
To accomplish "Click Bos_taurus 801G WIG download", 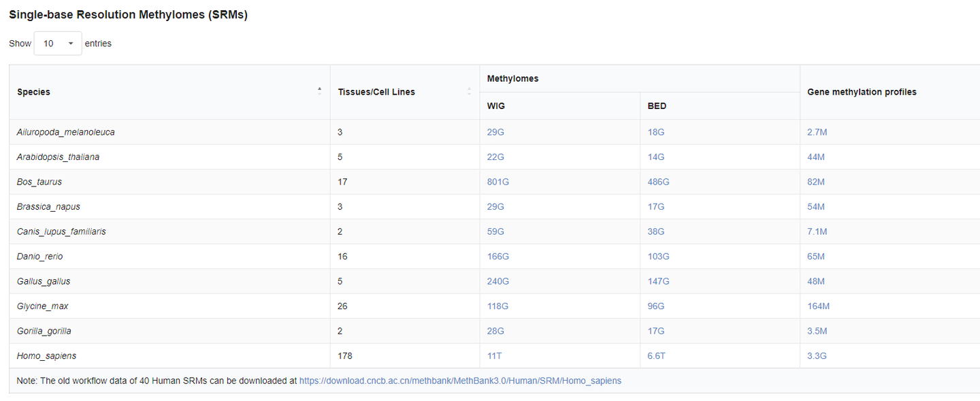I will coord(498,182).
